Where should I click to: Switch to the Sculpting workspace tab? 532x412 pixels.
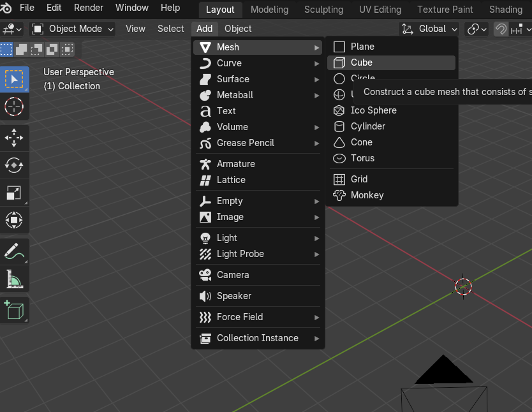[x=323, y=10]
